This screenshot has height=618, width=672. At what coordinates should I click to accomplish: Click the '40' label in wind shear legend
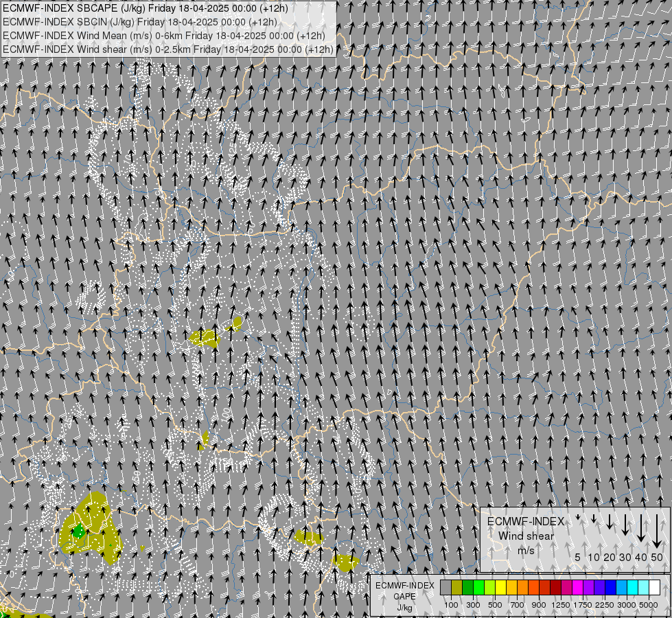[640, 557]
